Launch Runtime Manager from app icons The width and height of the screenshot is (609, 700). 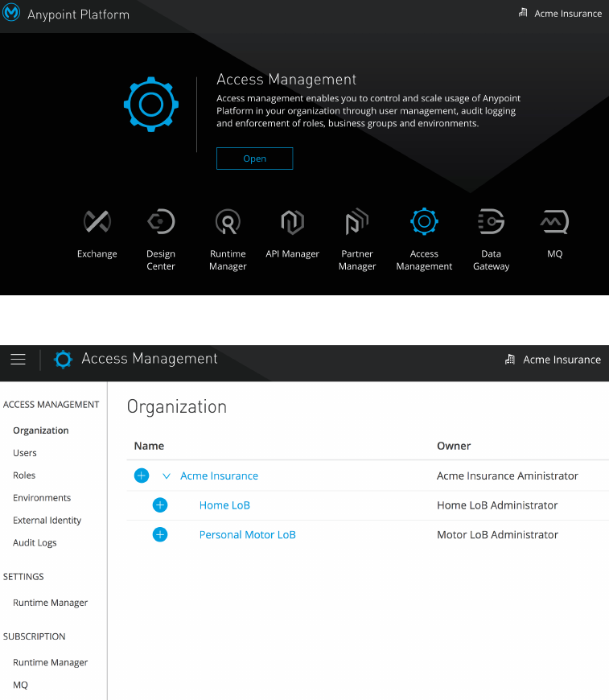click(x=228, y=221)
